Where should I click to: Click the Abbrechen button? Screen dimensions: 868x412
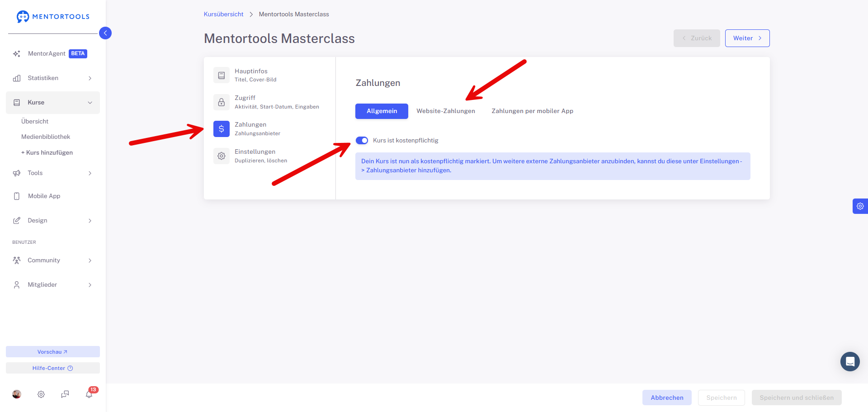[x=667, y=398]
